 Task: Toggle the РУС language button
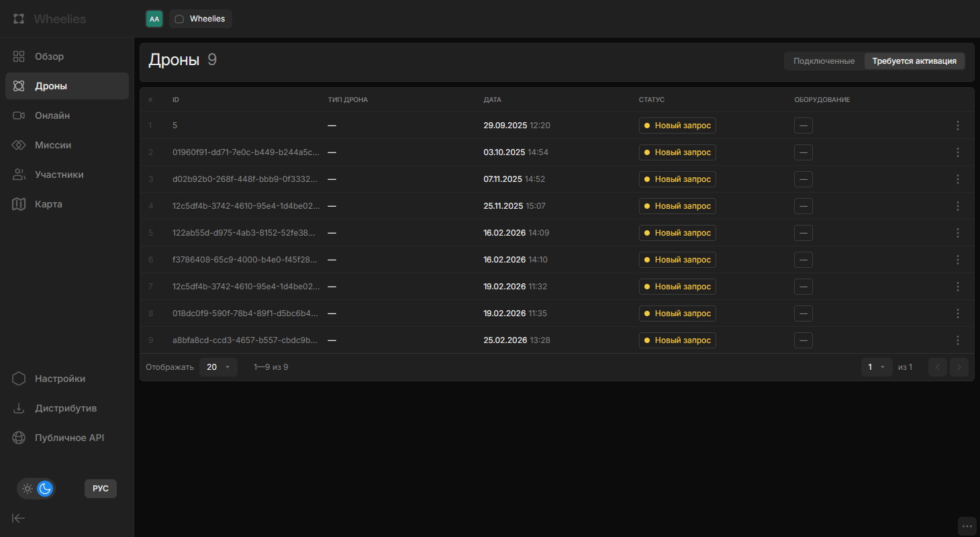point(101,489)
